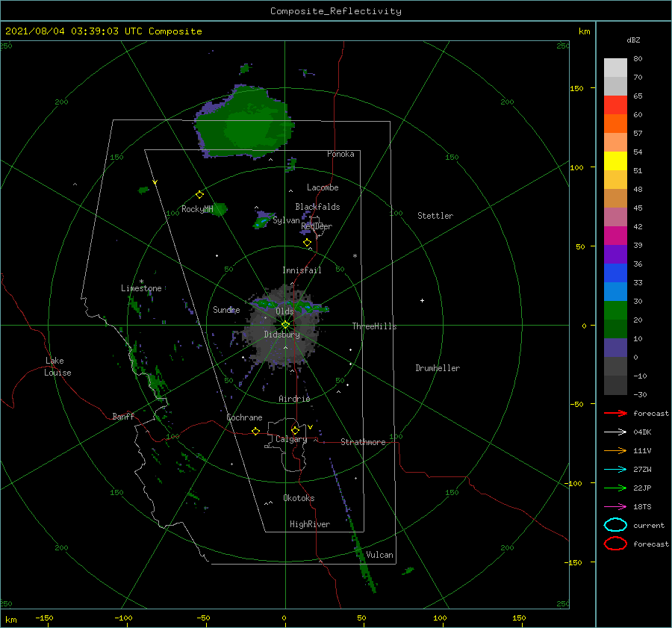
Task: Click the Sylvan label
Action: (286, 220)
